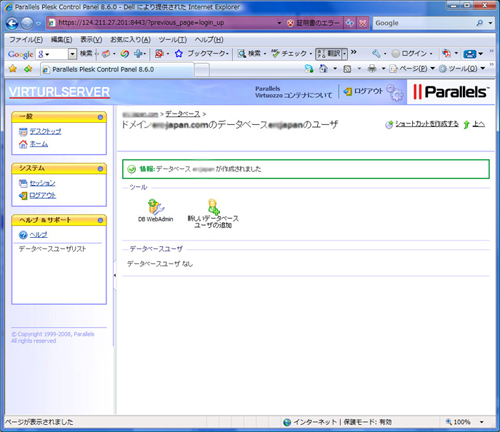
Task: Open the Help menu in the menu bar
Action: [x=209, y=40]
